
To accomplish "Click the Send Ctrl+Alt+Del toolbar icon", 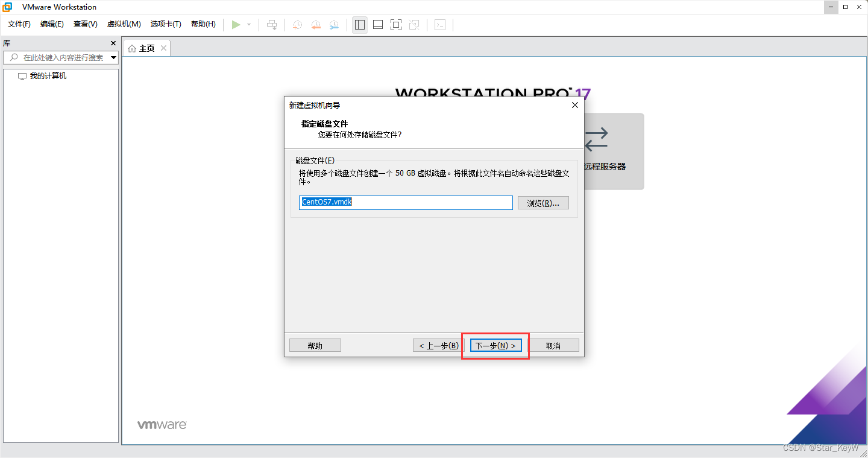I will pyautogui.click(x=272, y=25).
